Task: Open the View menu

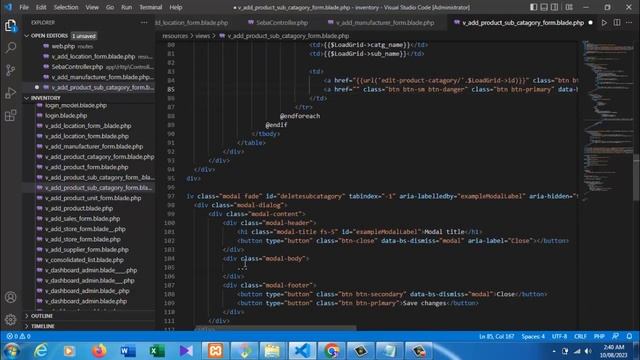Action: pos(92,7)
